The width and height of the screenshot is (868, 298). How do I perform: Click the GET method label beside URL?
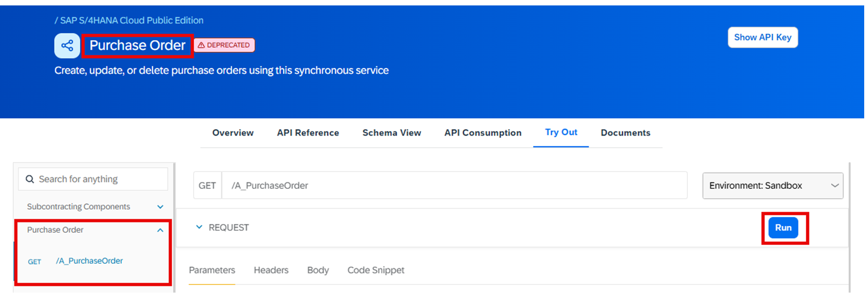pyautogui.click(x=207, y=186)
